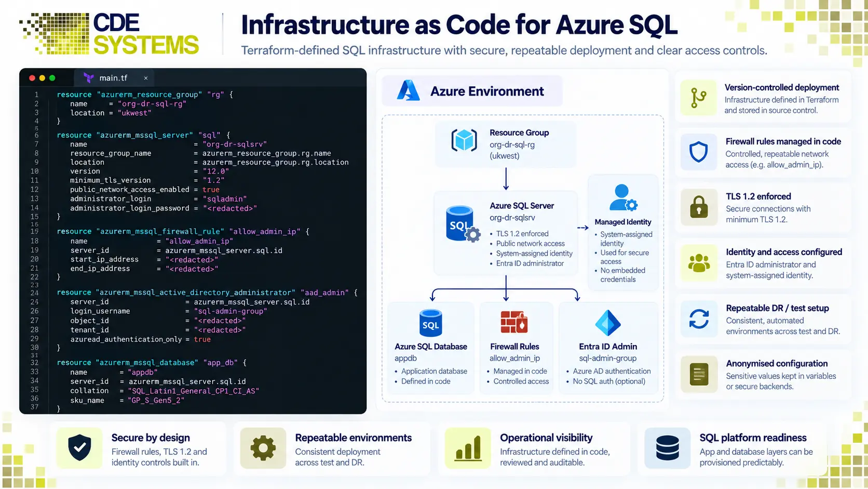Click the TLS 1.2 padlock icon
This screenshot has height=489, width=868.
699,207
